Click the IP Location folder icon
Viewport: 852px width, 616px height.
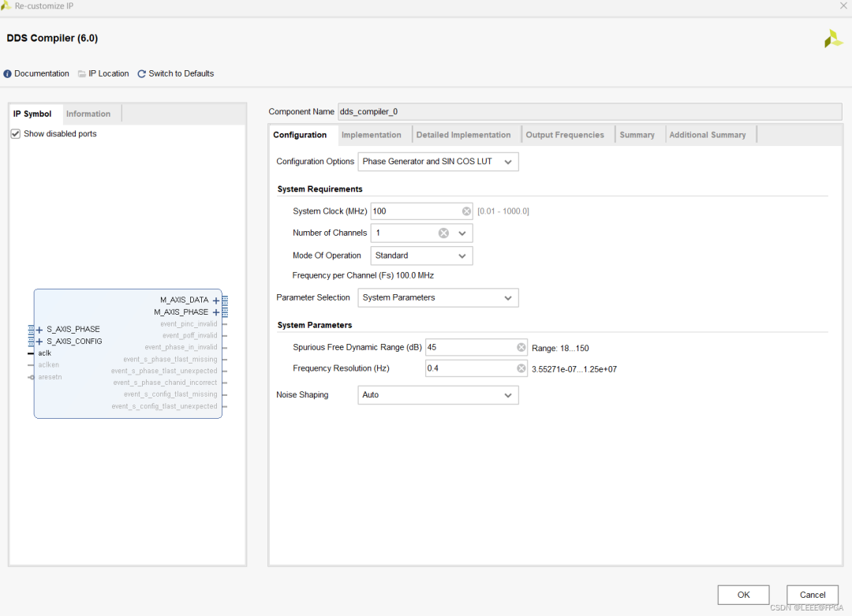(81, 74)
